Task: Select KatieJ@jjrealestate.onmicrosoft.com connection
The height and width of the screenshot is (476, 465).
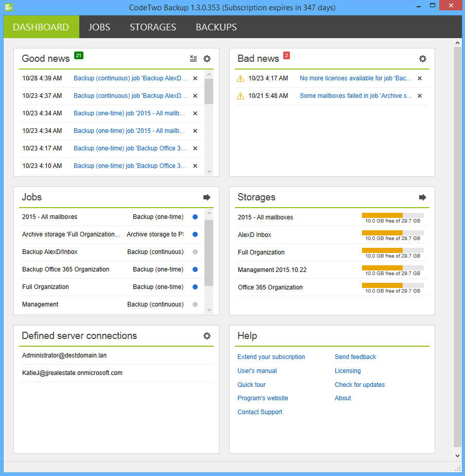Action: [116, 373]
